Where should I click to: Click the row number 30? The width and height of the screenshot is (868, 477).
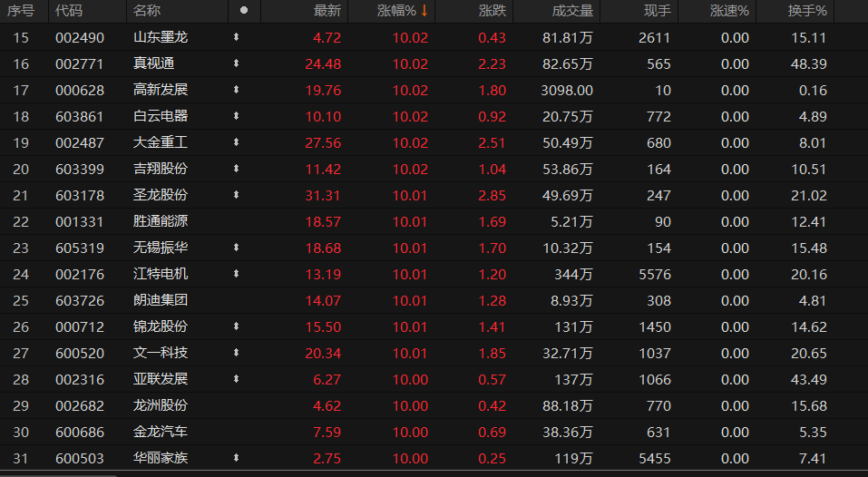point(21,433)
